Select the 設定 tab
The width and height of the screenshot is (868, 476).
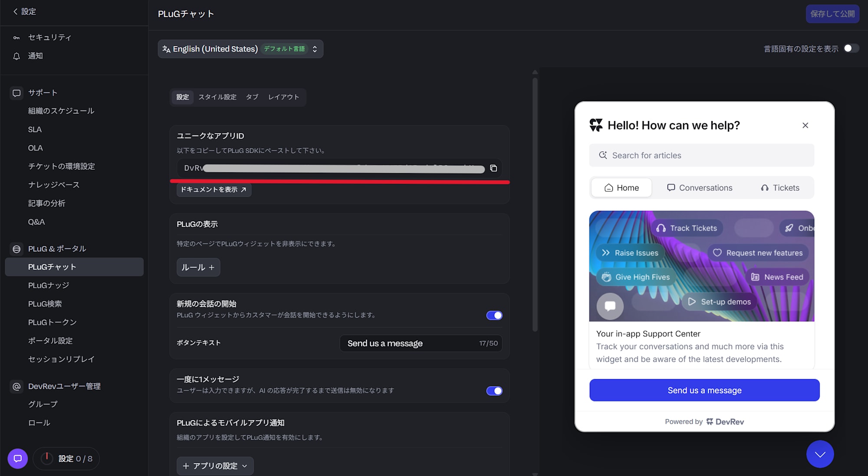coord(183,97)
